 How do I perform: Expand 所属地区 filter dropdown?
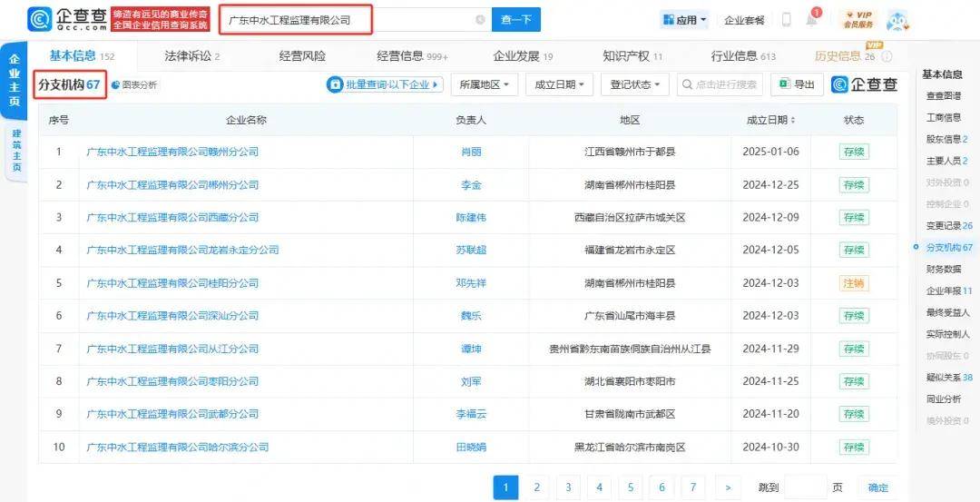click(x=485, y=84)
